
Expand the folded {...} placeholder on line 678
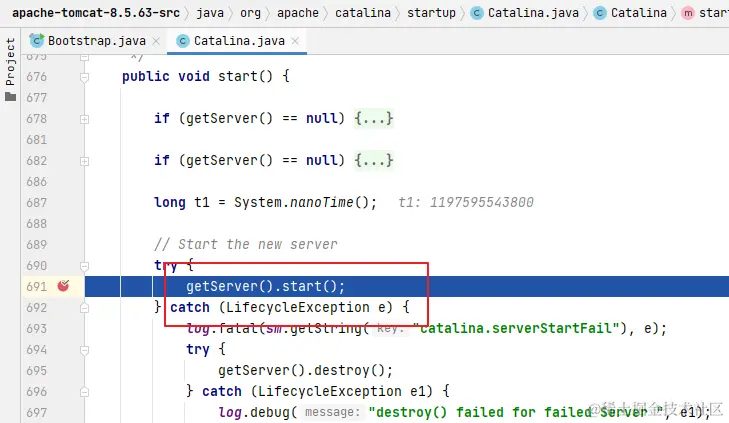374,119
